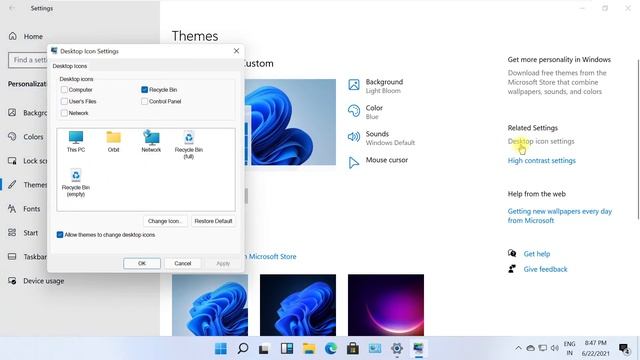
Task: Open Task View on taskbar
Action: pyautogui.click(x=264, y=349)
